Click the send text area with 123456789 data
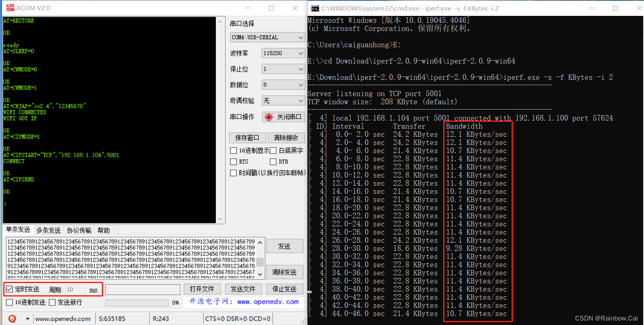Screen dimensions: 644x325 131,258
